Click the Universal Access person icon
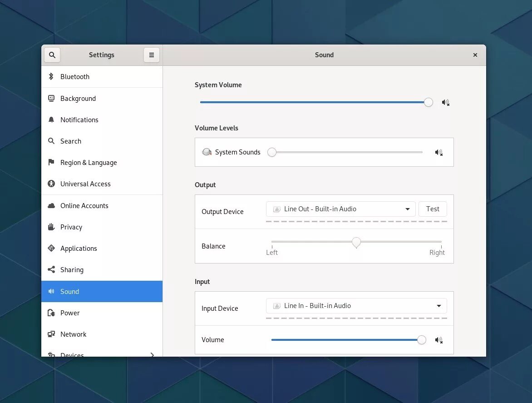The width and height of the screenshot is (532, 403). coord(51,184)
